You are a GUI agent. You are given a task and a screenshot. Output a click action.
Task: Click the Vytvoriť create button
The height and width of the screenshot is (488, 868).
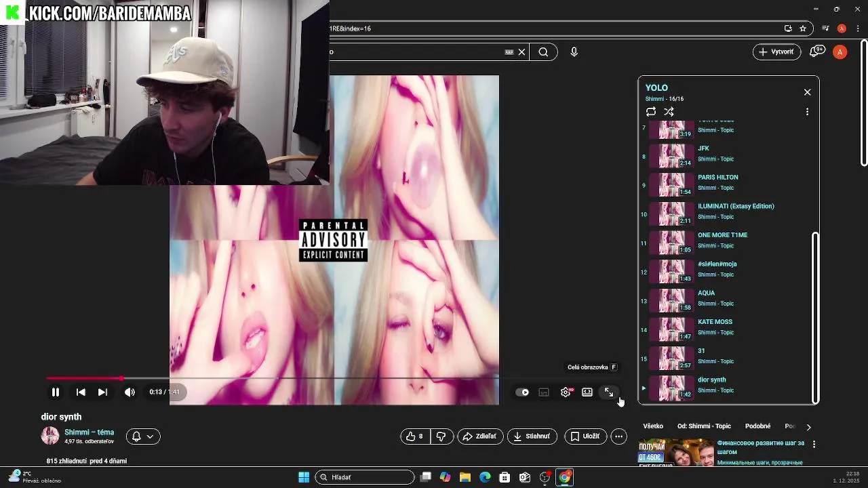pos(777,52)
